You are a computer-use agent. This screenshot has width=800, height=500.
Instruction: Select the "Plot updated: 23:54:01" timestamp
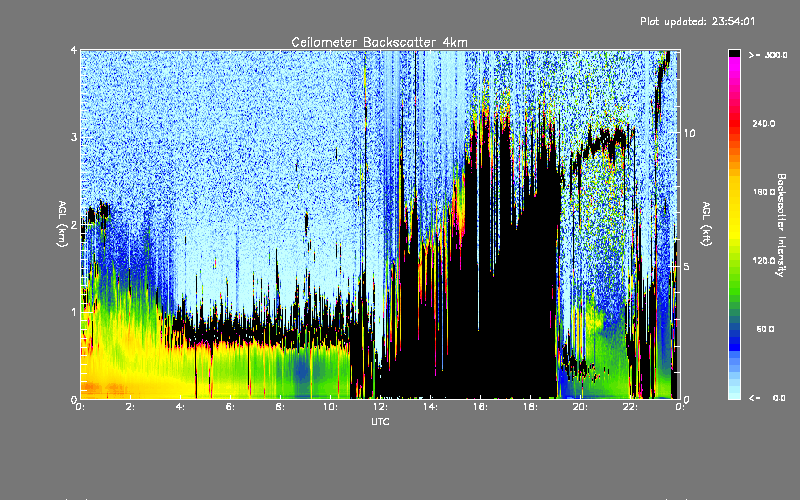point(697,21)
